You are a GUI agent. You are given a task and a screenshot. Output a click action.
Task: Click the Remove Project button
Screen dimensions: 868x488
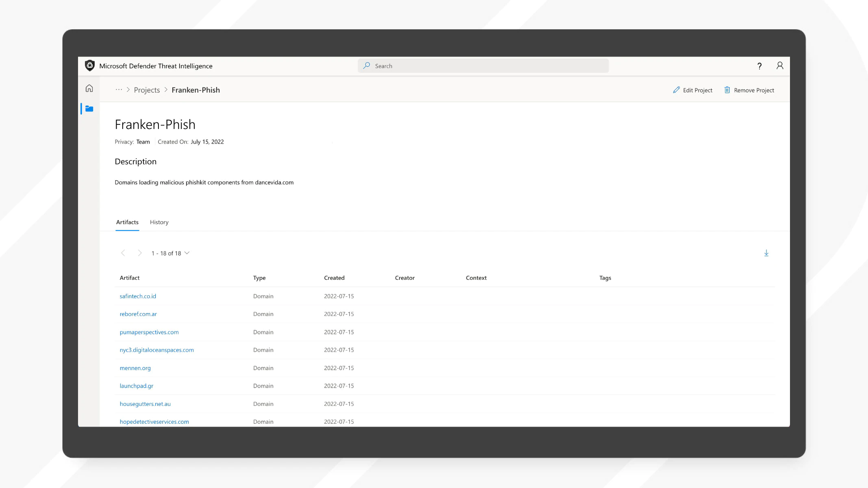pyautogui.click(x=754, y=90)
